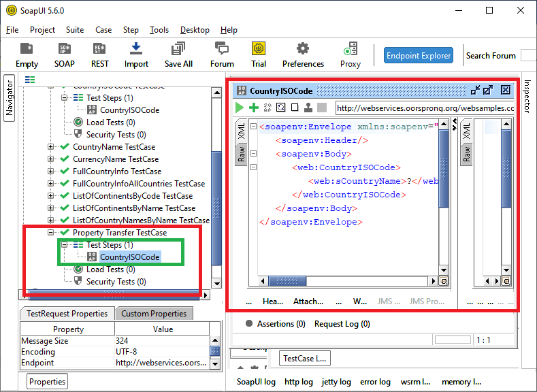The width and height of the screenshot is (537, 392).
Task: Recreate request with circular arrows icon
Action: click(281, 108)
